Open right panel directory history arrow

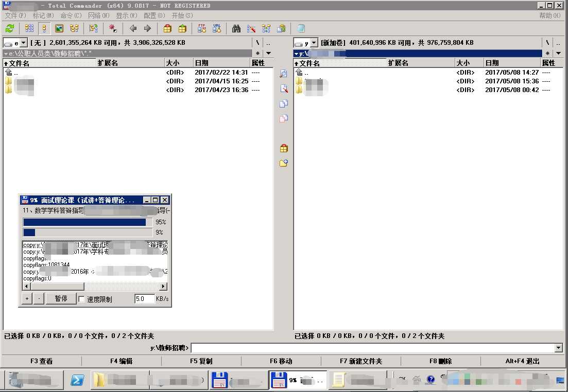(558, 53)
